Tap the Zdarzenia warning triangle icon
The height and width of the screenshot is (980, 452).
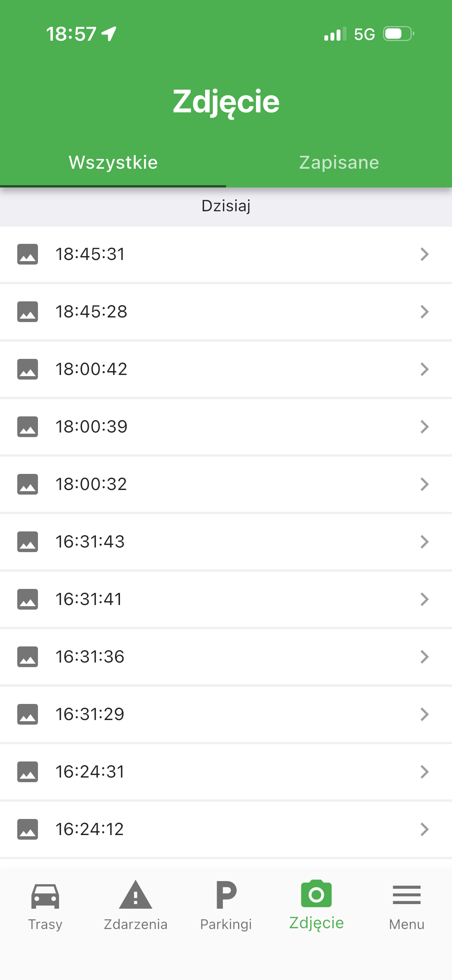[135, 895]
